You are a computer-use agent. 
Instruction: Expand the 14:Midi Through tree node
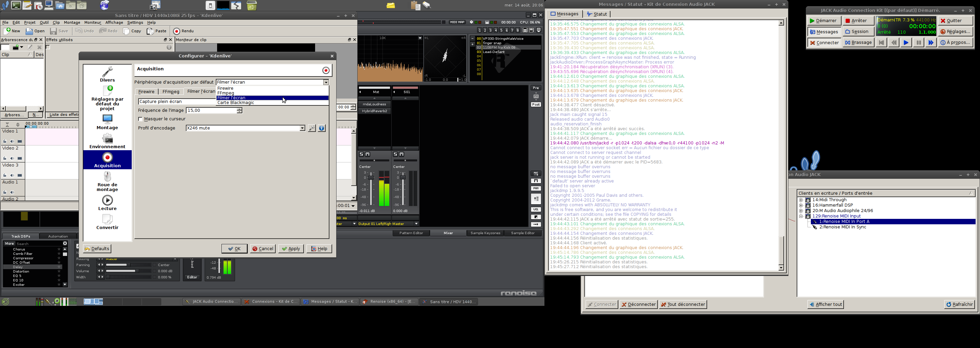(x=801, y=200)
